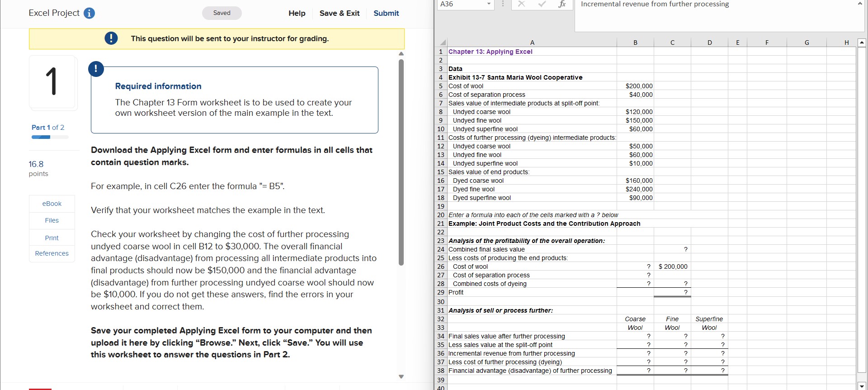Click 'Exhibit 13-7 Santa Maria Wool Cooperative' cell
Viewport: 868px width, 390px height.
tap(532, 77)
